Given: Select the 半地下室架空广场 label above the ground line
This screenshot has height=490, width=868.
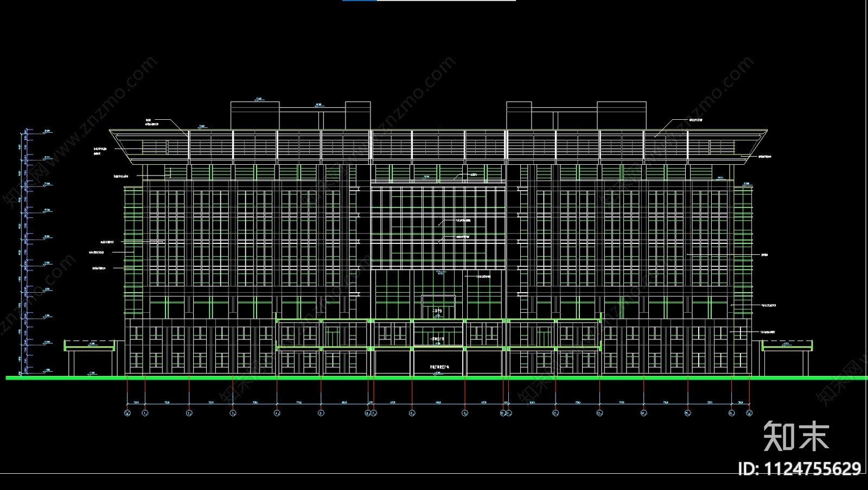Looking at the screenshot, I should coord(439,367).
